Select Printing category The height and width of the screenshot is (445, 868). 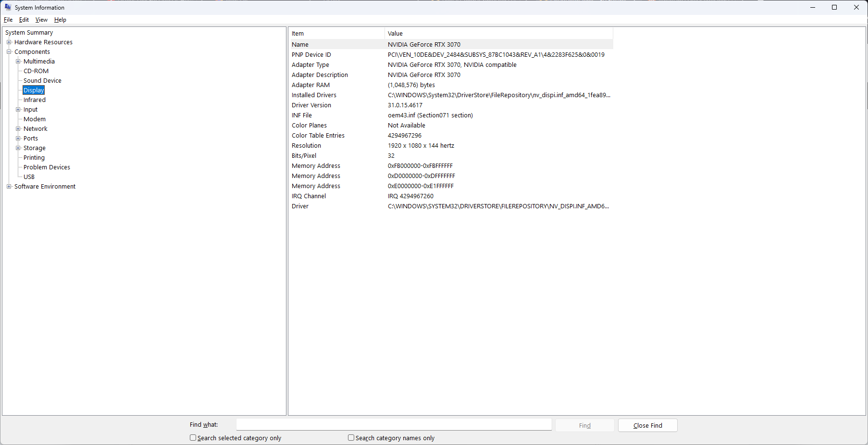click(x=34, y=158)
